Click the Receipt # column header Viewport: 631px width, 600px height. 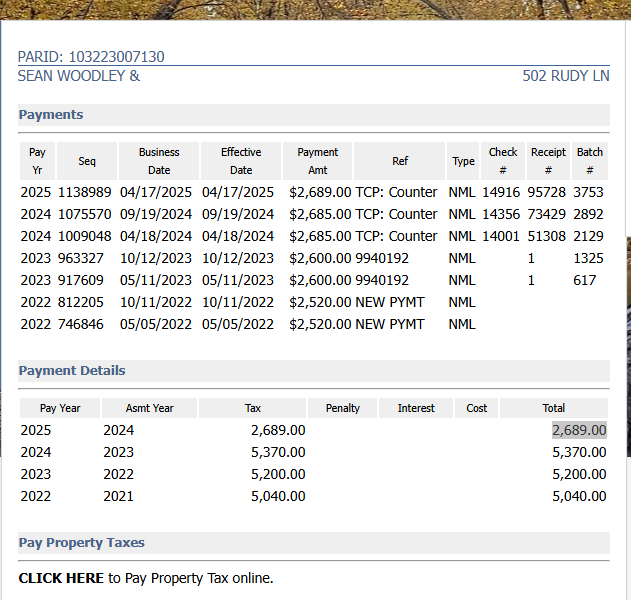click(548, 161)
